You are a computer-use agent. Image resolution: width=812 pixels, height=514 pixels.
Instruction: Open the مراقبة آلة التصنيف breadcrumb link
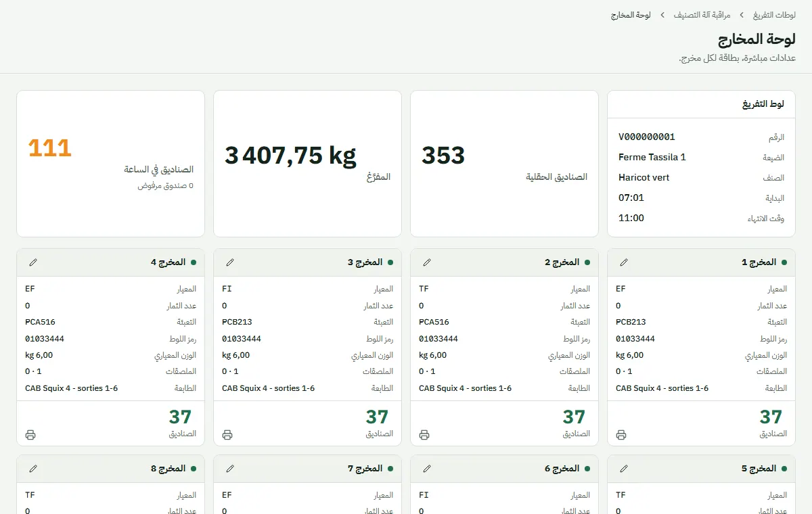[x=702, y=14]
